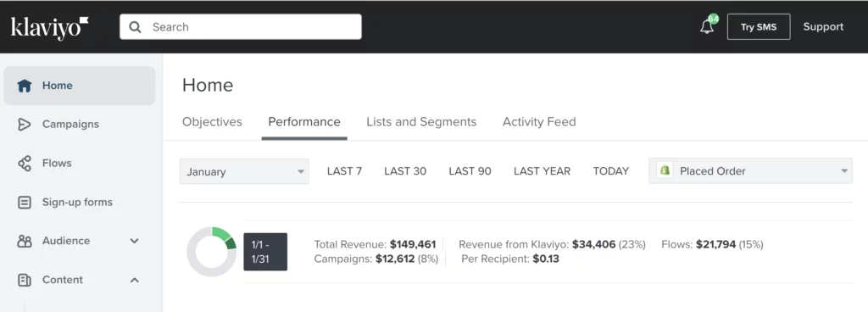The image size is (868, 312).
Task: Click the Campaigns paper plane icon
Action: click(x=25, y=125)
